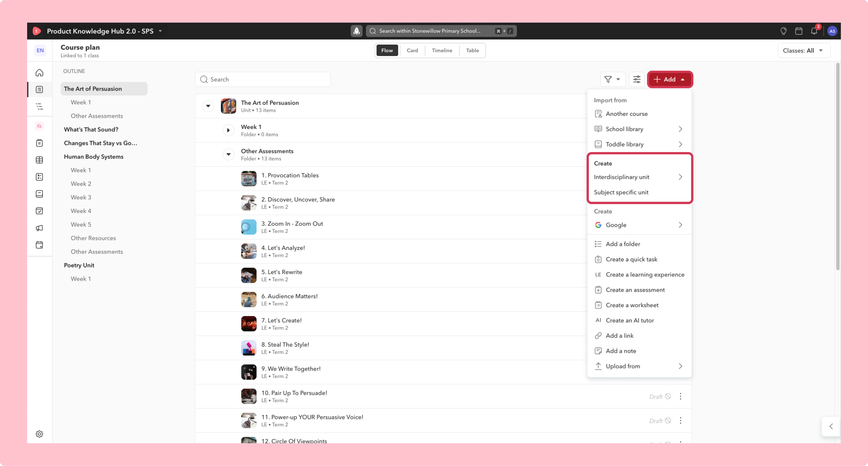Open the checklist sidebar icon below the grid

pos(39,177)
